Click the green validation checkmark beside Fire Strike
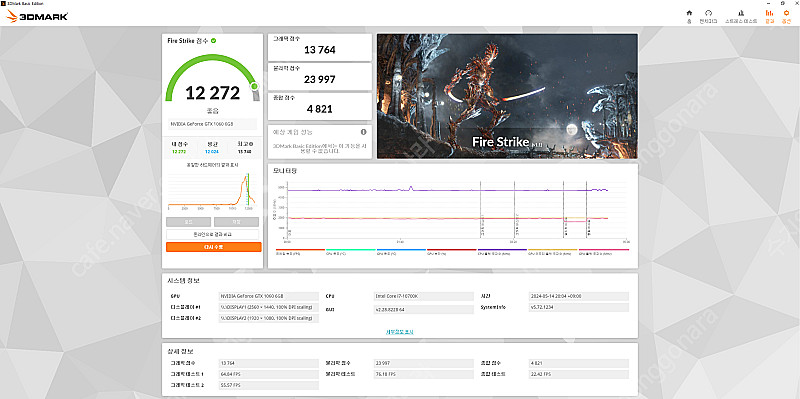 213,40
